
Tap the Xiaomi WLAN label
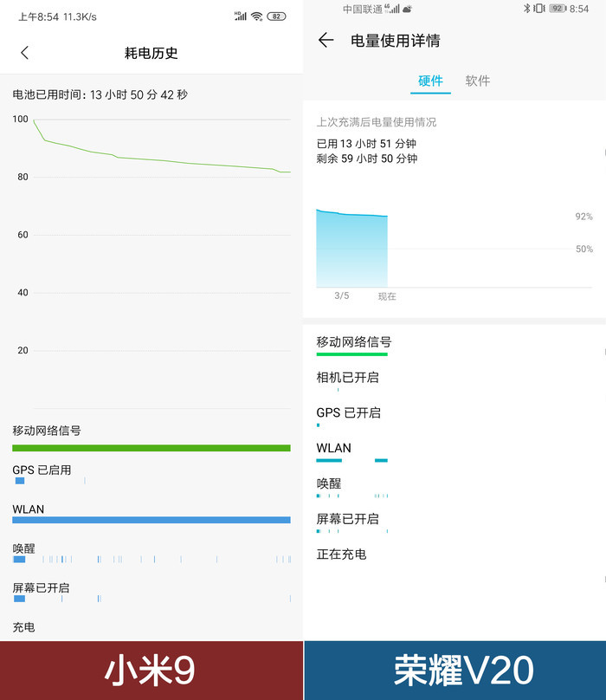pyautogui.click(x=28, y=509)
